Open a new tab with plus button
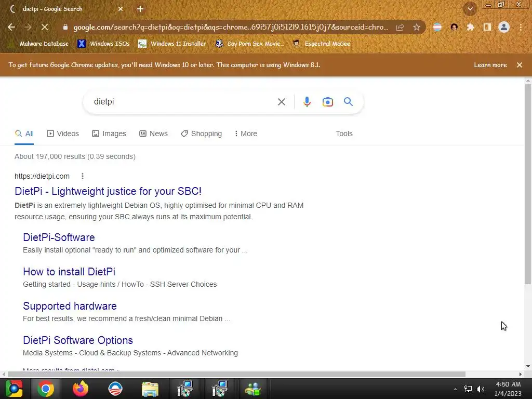Image resolution: width=532 pixels, height=399 pixels. click(x=140, y=9)
